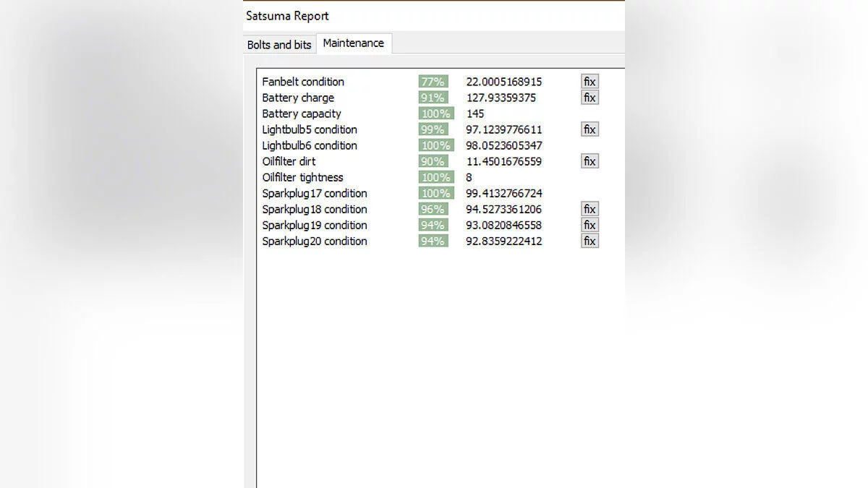Click the Oilfilter tightness label
Screen dimensions: 868x488
(302, 177)
